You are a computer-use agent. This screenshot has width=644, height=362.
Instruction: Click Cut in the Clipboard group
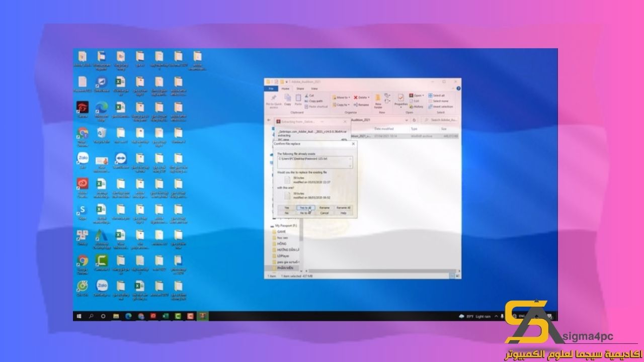pyautogui.click(x=309, y=96)
